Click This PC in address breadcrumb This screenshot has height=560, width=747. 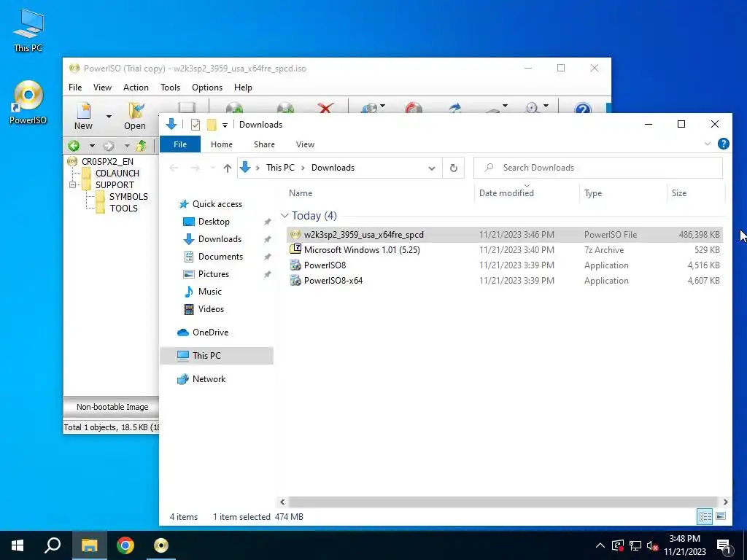[x=280, y=168]
